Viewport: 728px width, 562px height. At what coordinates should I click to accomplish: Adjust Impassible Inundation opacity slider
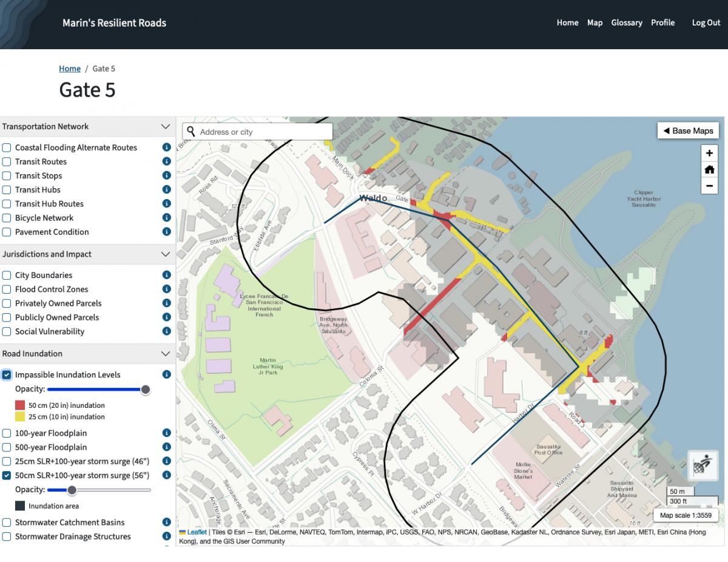coord(99,389)
